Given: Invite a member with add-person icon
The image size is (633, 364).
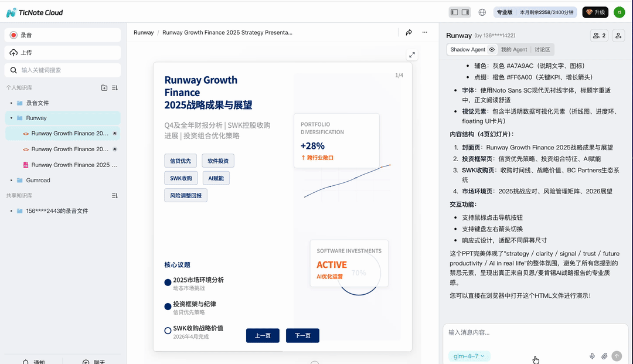Looking at the screenshot, I should pos(618,36).
